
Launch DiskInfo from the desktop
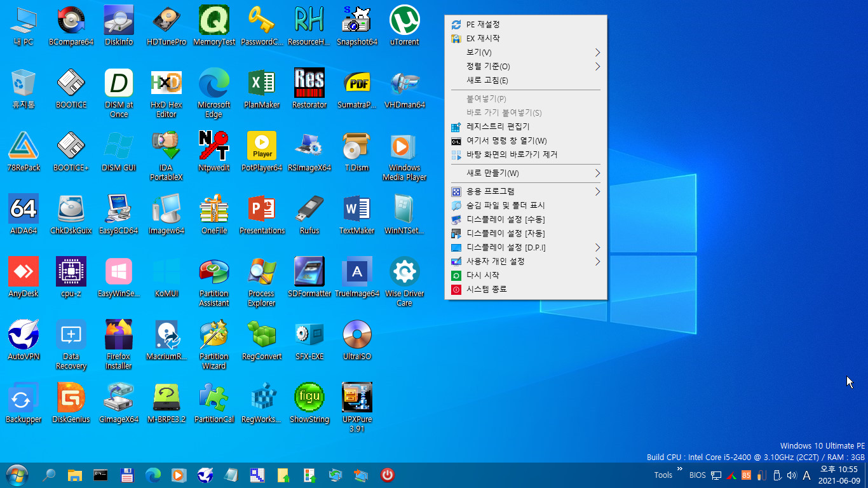pos(119,26)
